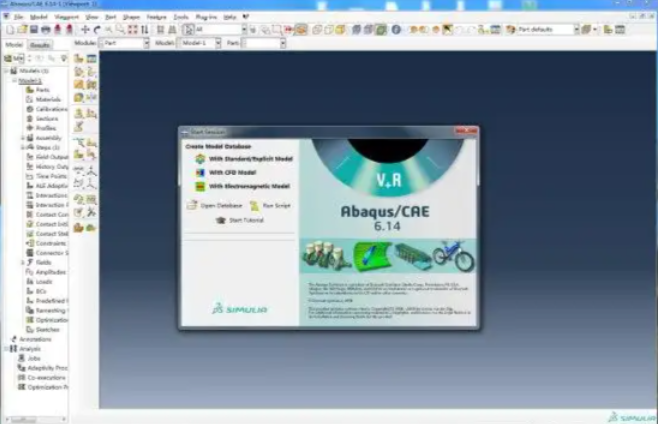658x424 pixels.
Task: Expand the Fields tree node
Action: click(x=22, y=262)
